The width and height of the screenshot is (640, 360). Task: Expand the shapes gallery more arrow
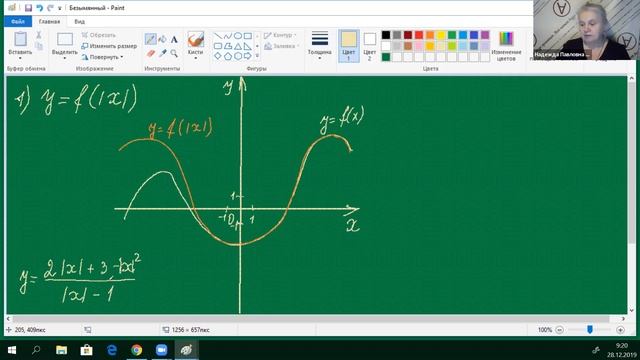257,56
